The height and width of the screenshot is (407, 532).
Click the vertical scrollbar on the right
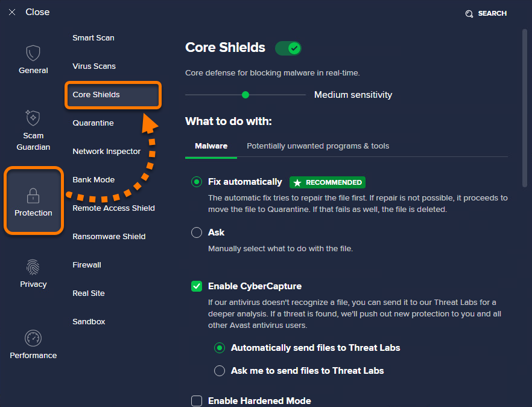pyautogui.click(x=525, y=108)
